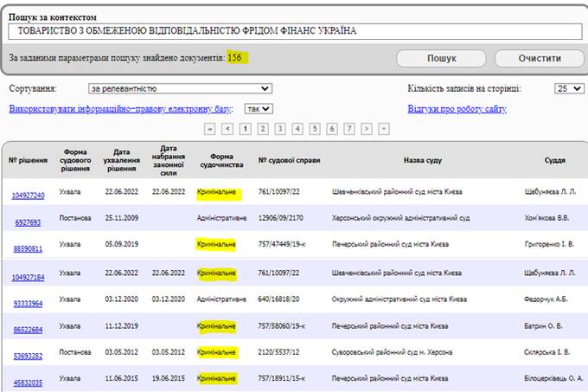
Task: Click the Форма судового рішення column header
Action: click(x=75, y=160)
